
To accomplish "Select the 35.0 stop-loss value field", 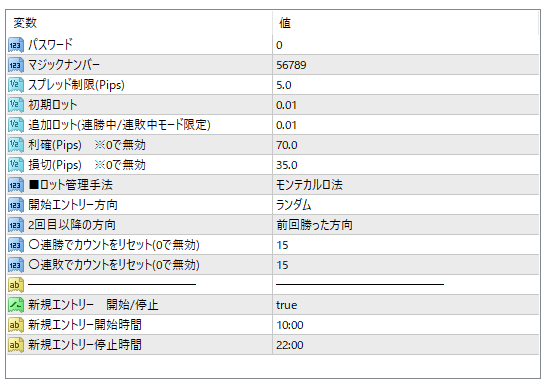I will click(x=405, y=165).
